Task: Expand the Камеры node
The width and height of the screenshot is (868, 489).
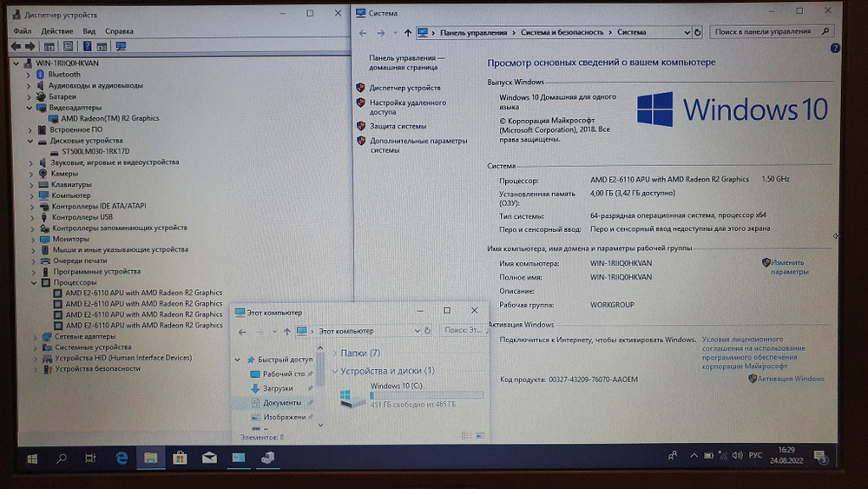Action: (x=31, y=174)
